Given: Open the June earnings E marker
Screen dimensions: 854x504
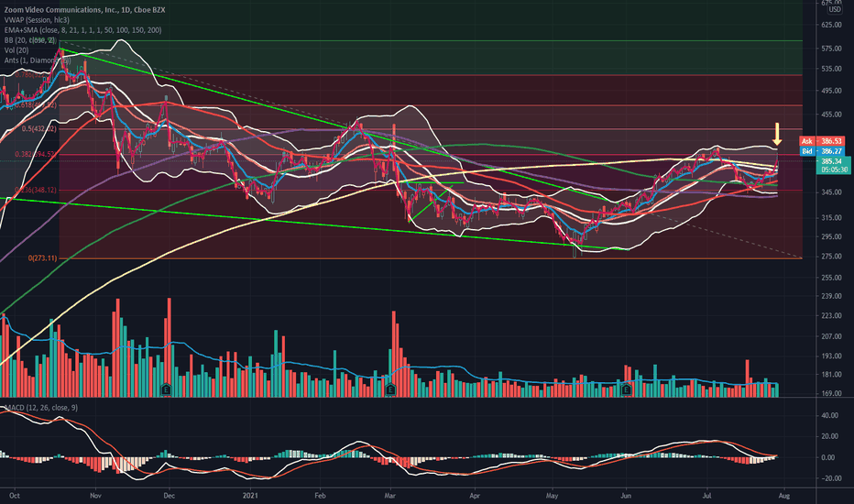Looking at the screenshot, I should pos(627,389).
